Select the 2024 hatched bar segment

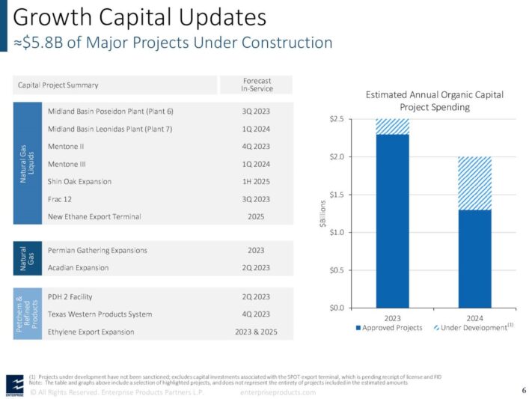click(x=475, y=183)
